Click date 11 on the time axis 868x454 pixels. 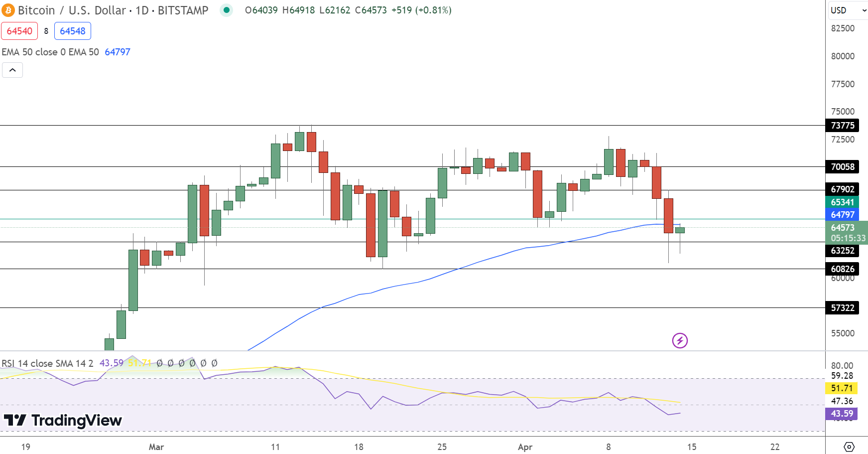click(275, 447)
